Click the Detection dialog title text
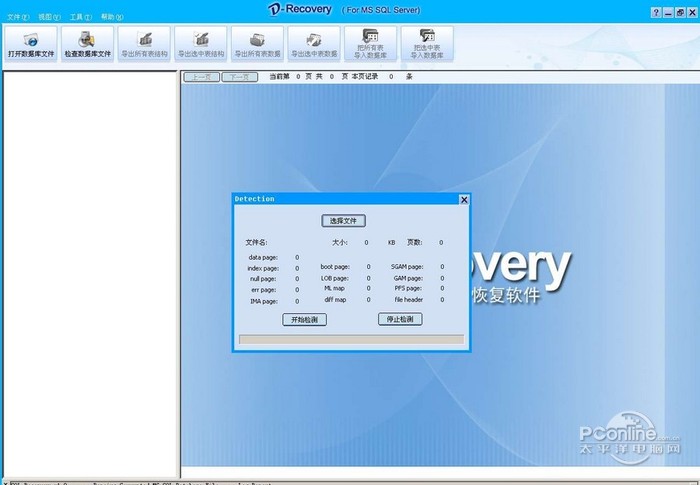Viewport: 700px width, 485px height. (x=254, y=199)
